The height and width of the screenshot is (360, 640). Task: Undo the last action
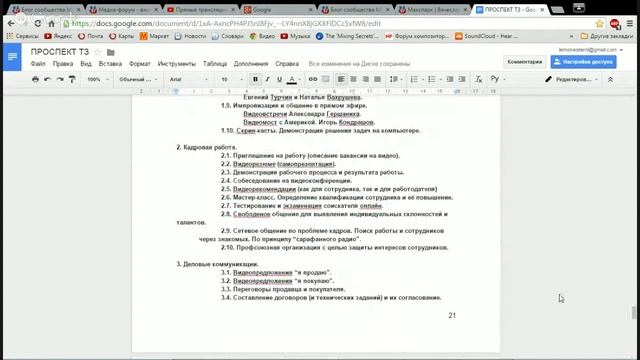pyautogui.click(x=47, y=79)
